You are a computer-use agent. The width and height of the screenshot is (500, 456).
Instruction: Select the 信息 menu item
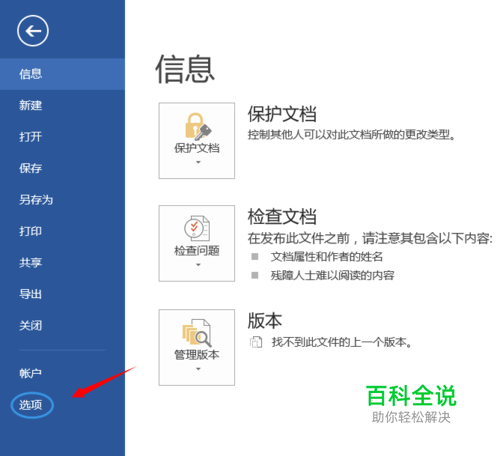(x=62, y=74)
